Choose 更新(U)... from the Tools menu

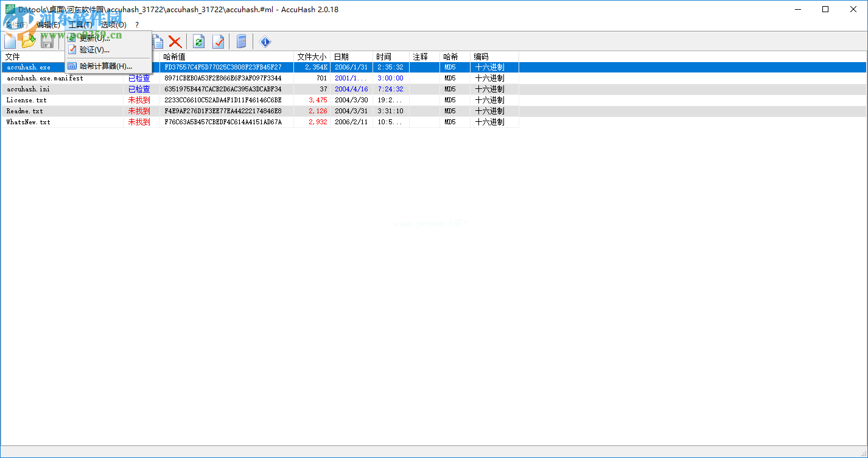(x=94, y=38)
